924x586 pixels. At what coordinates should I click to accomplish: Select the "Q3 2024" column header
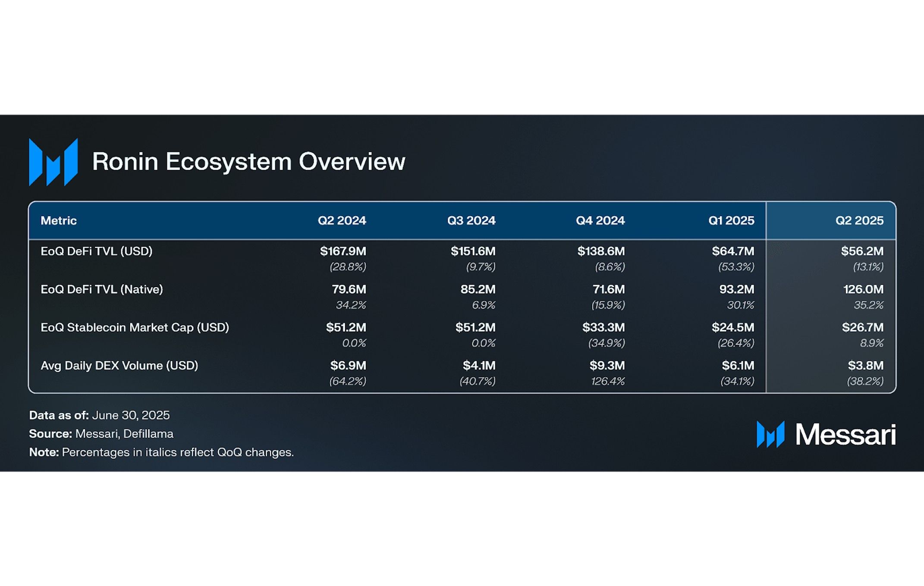pos(471,221)
